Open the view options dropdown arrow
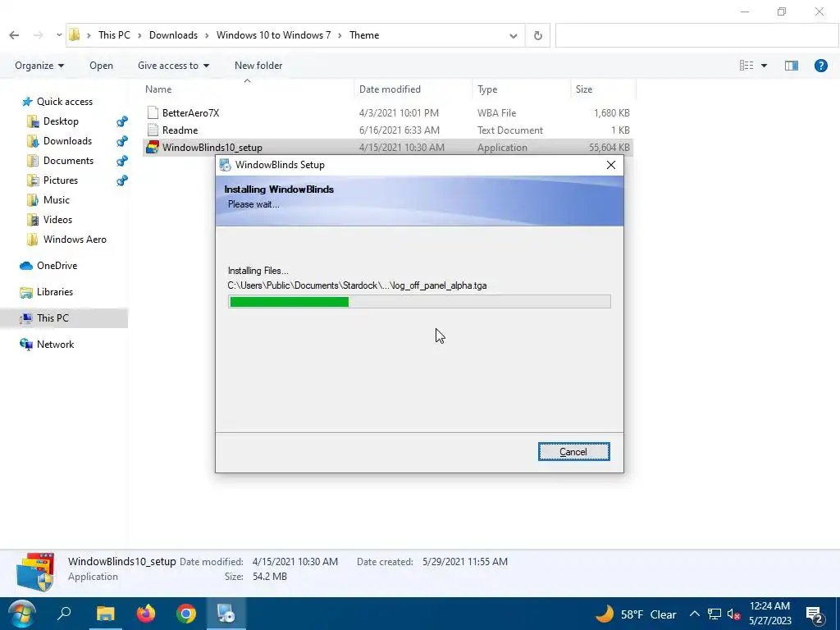 coord(764,66)
